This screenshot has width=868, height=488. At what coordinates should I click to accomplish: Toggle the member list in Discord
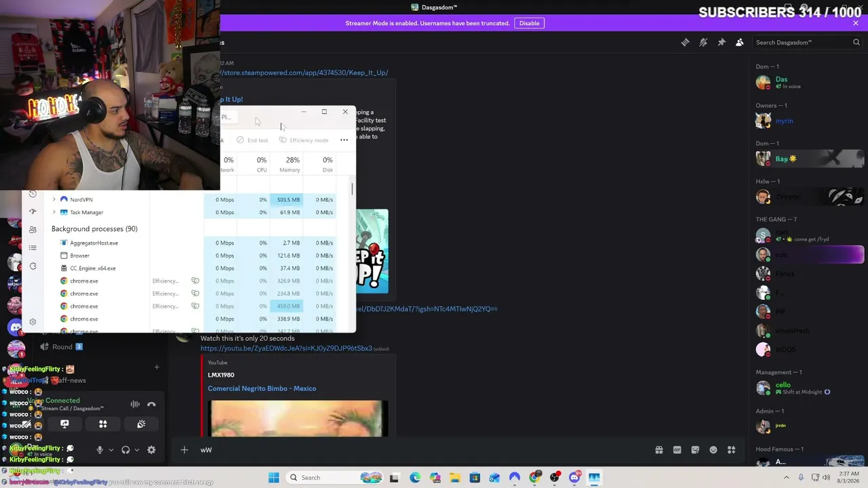[x=740, y=42]
